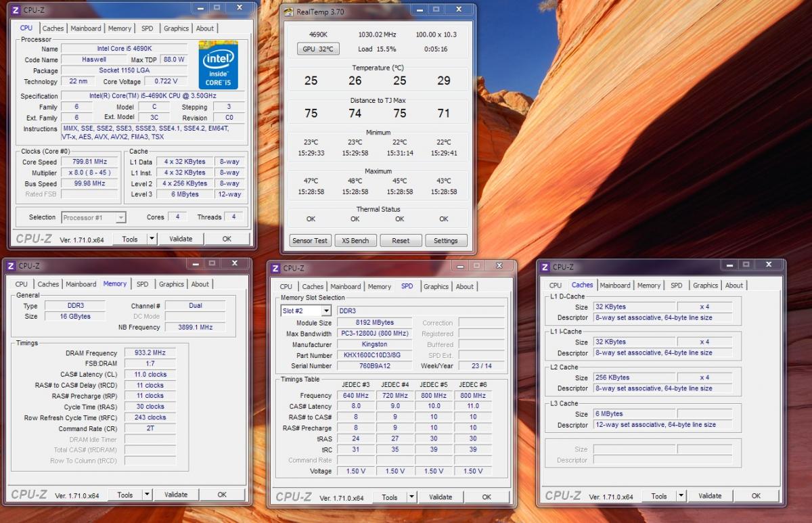
Task: Click Code Name value Haswell
Action: point(92,60)
